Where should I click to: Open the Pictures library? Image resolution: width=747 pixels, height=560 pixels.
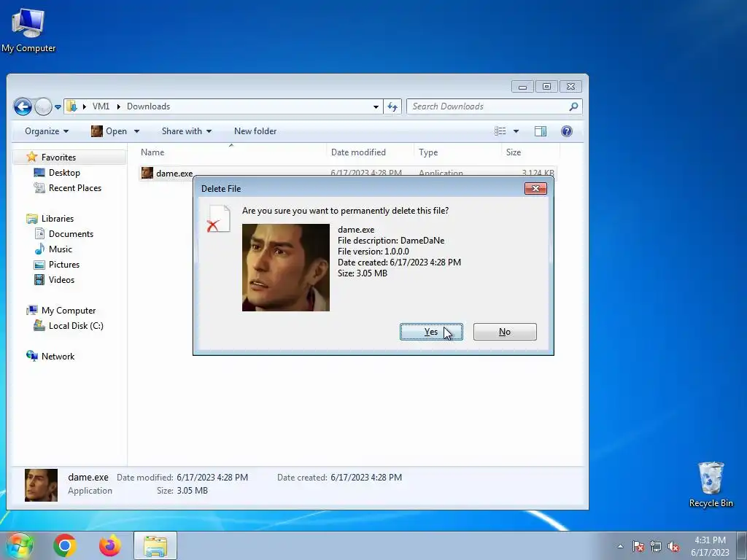tap(64, 264)
